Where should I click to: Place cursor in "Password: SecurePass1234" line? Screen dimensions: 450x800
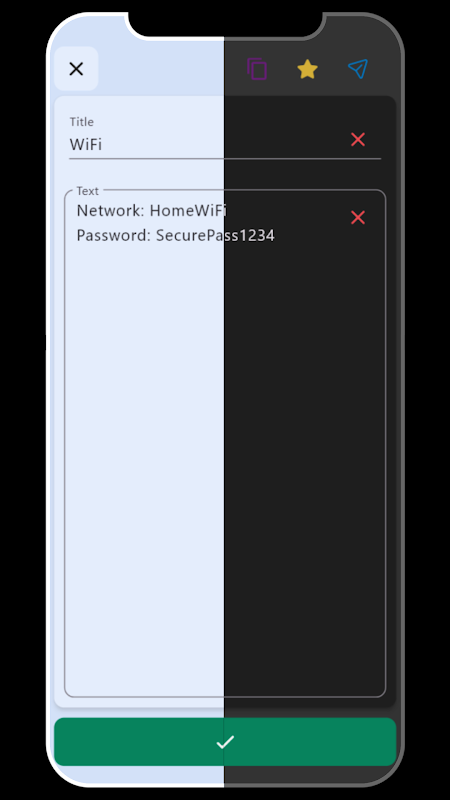click(x=176, y=235)
